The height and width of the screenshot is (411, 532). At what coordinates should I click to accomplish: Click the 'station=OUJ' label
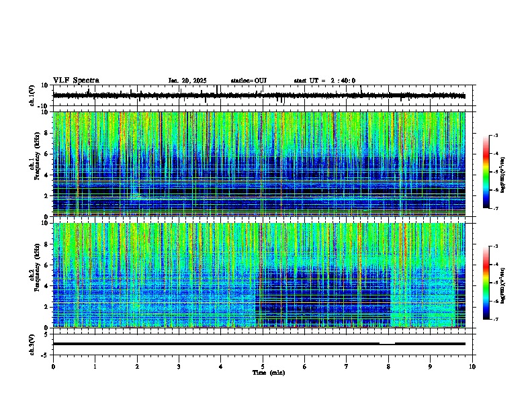tap(249, 81)
